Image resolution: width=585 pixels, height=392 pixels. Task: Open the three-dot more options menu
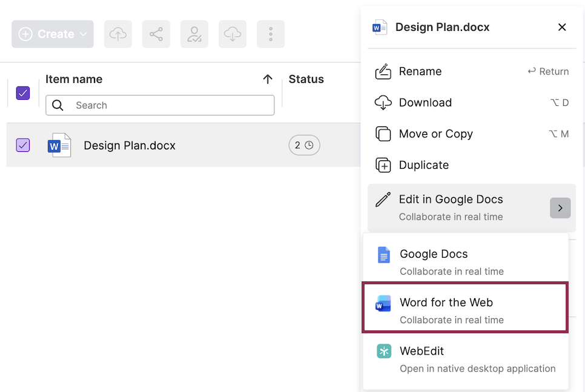(271, 34)
